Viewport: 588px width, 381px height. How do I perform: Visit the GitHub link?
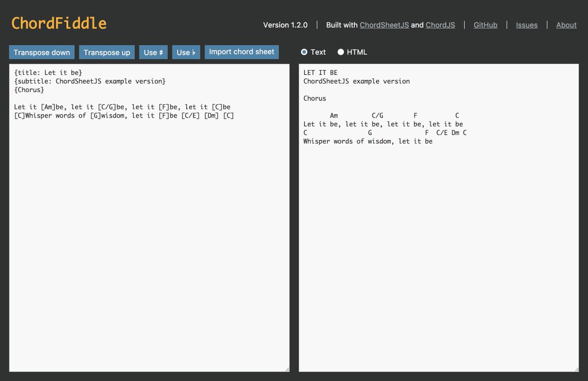pos(486,25)
